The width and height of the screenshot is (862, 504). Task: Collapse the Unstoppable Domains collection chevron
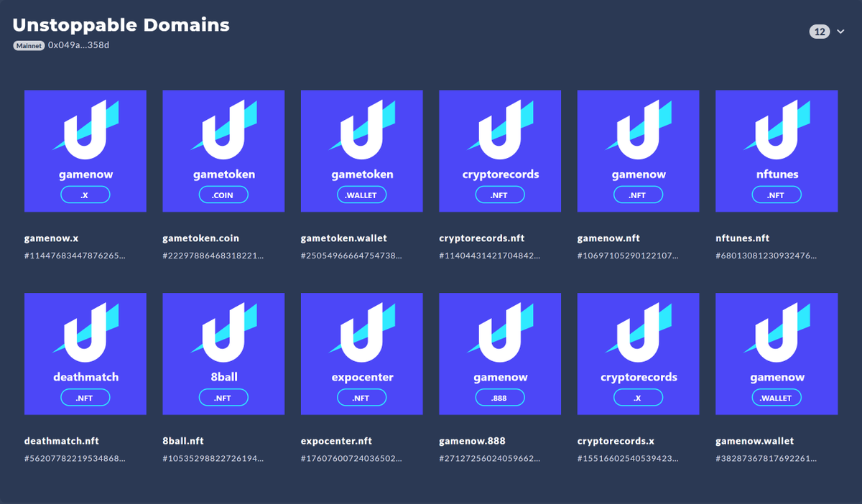(840, 32)
